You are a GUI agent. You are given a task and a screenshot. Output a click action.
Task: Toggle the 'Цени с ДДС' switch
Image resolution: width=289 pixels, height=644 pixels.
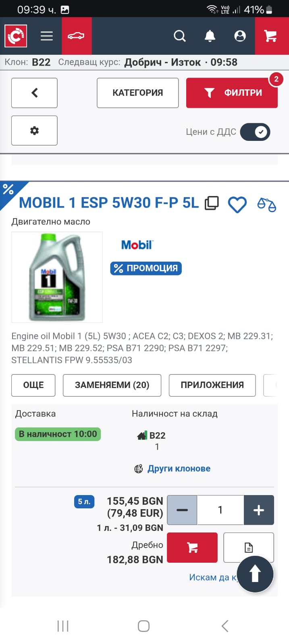click(255, 132)
